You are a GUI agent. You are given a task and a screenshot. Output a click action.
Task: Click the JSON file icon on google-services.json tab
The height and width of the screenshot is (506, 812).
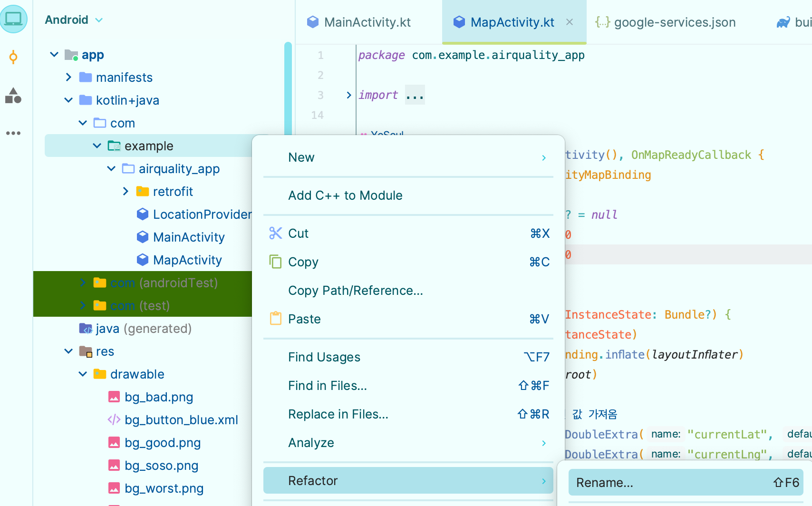(x=602, y=22)
